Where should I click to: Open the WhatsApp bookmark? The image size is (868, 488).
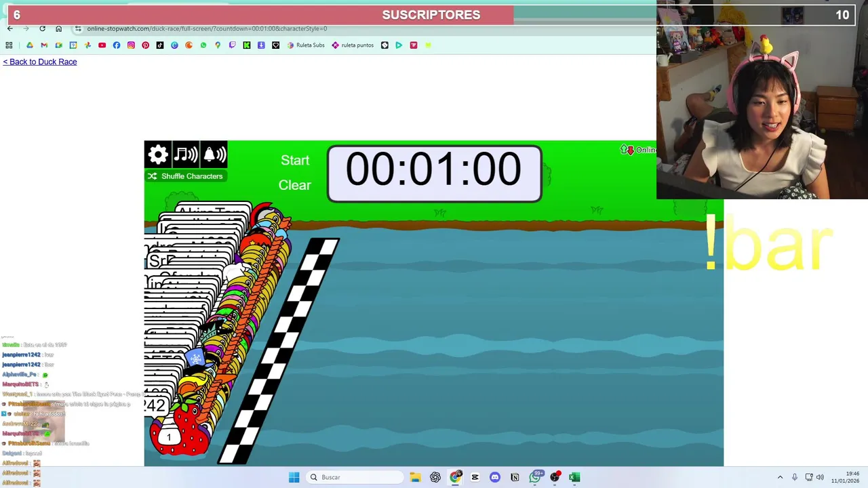203,45
